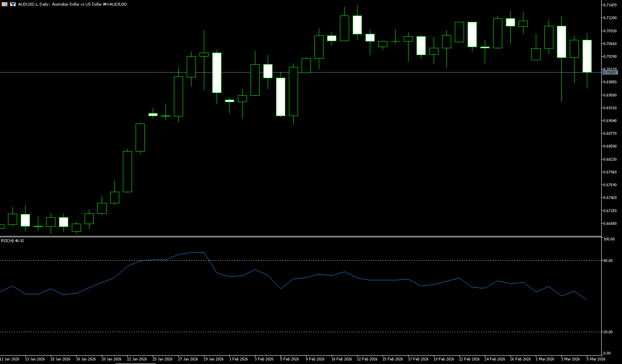Click the 0.71470 price scale label
Viewport: 622px width, 364px height.
[610, 5]
